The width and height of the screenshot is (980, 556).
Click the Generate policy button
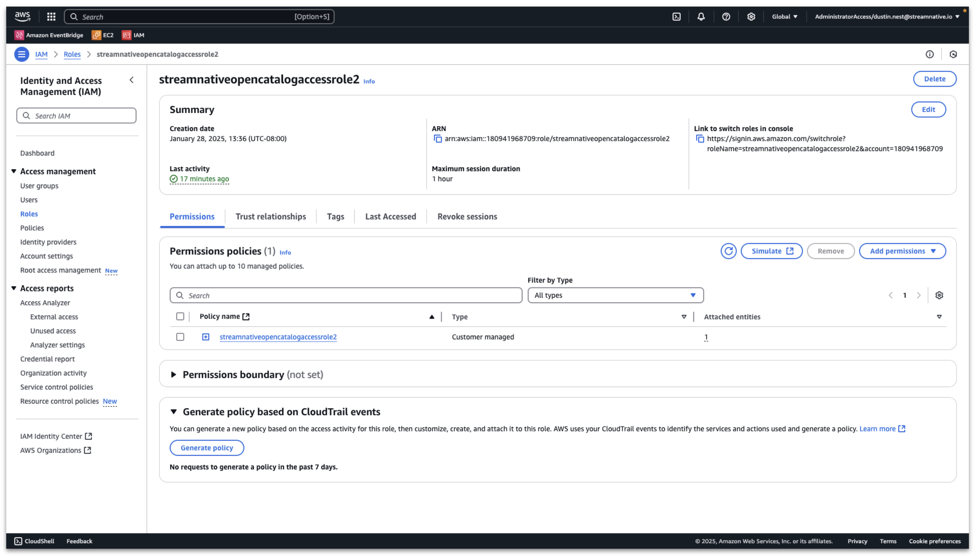coord(207,448)
